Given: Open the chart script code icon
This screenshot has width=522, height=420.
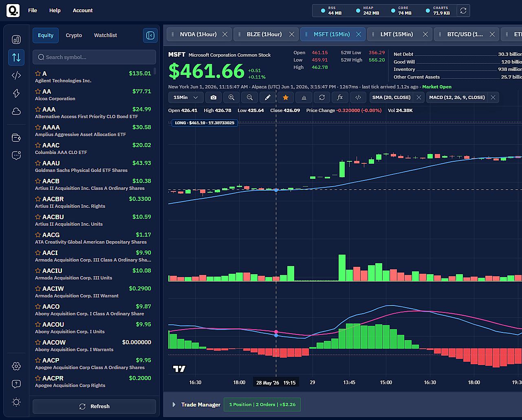Looking at the screenshot, I should pyautogui.click(x=358, y=97).
